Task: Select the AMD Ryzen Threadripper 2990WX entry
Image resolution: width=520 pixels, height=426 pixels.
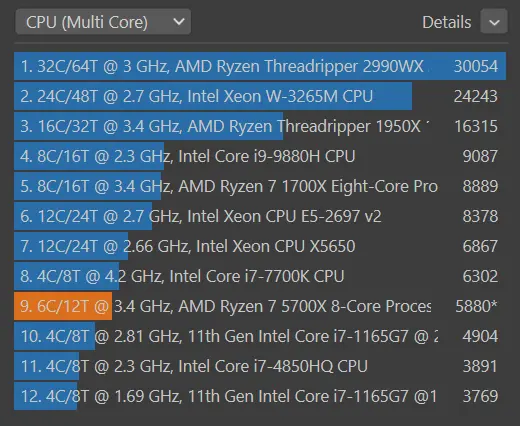Action: click(260, 66)
